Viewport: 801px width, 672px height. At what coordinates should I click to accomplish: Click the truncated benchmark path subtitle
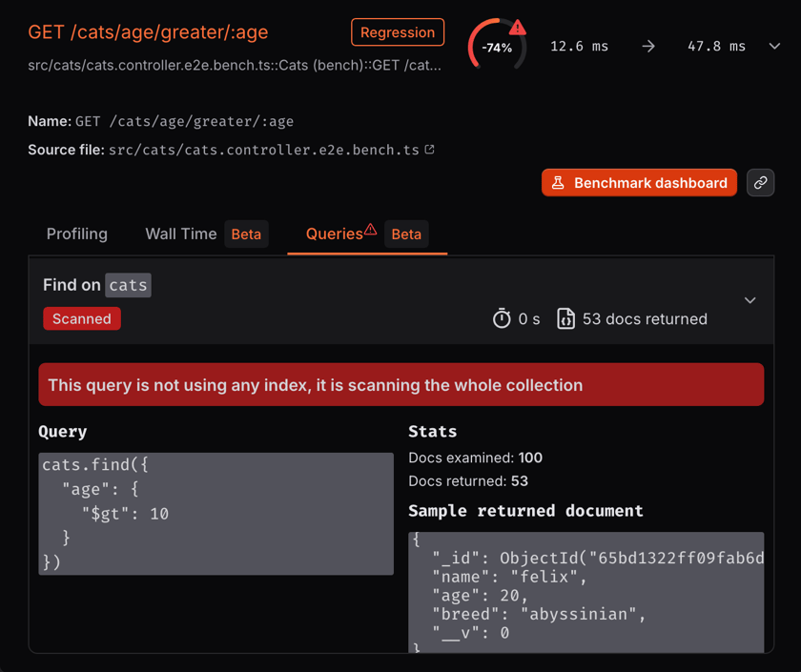tap(235, 66)
